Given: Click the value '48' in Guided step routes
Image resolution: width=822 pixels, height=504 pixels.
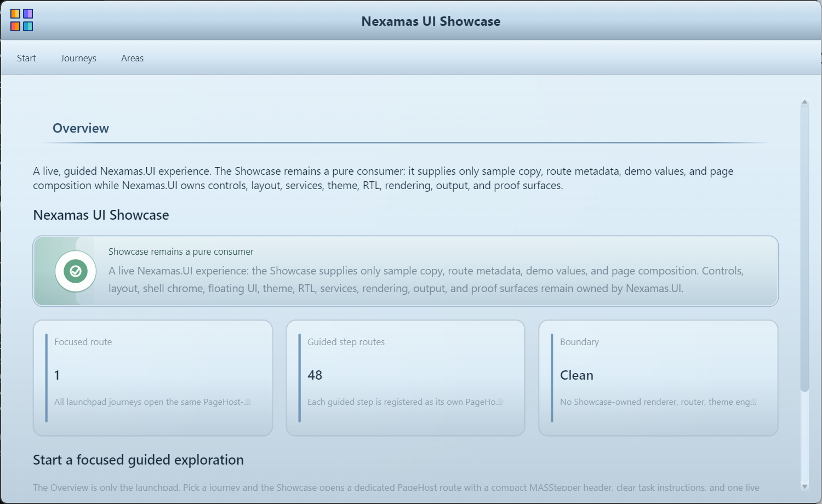Looking at the screenshot, I should 315,375.
